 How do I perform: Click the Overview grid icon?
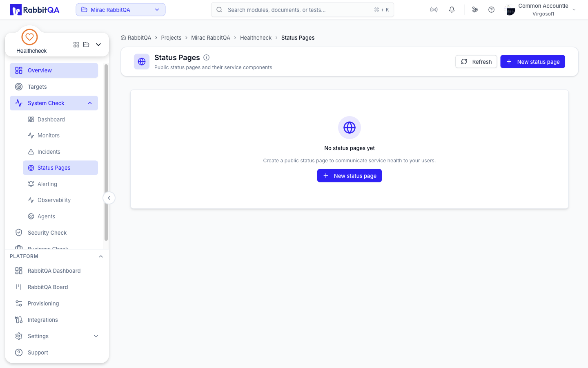[19, 70]
